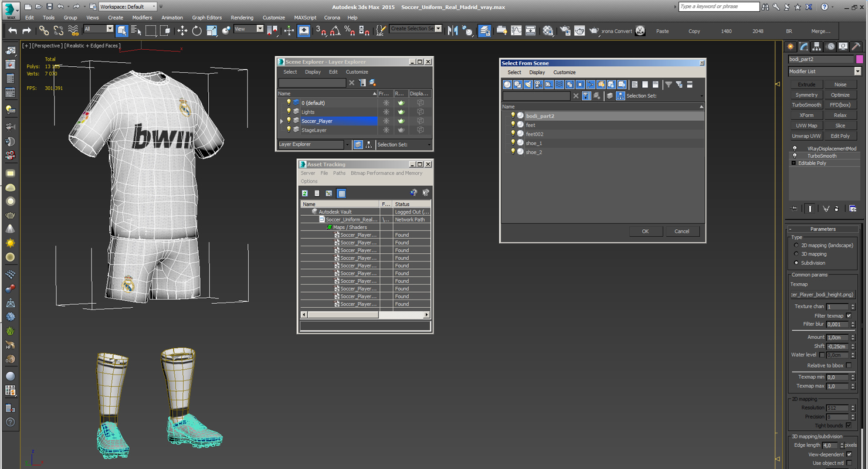Viewport: 868px width, 469px height.
Task: Open the Create command panel tab
Action: tap(791, 46)
